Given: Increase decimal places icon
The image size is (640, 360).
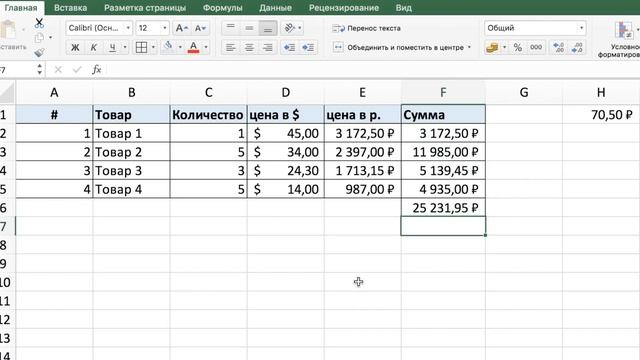Looking at the screenshot, I should tap(558, 47).
